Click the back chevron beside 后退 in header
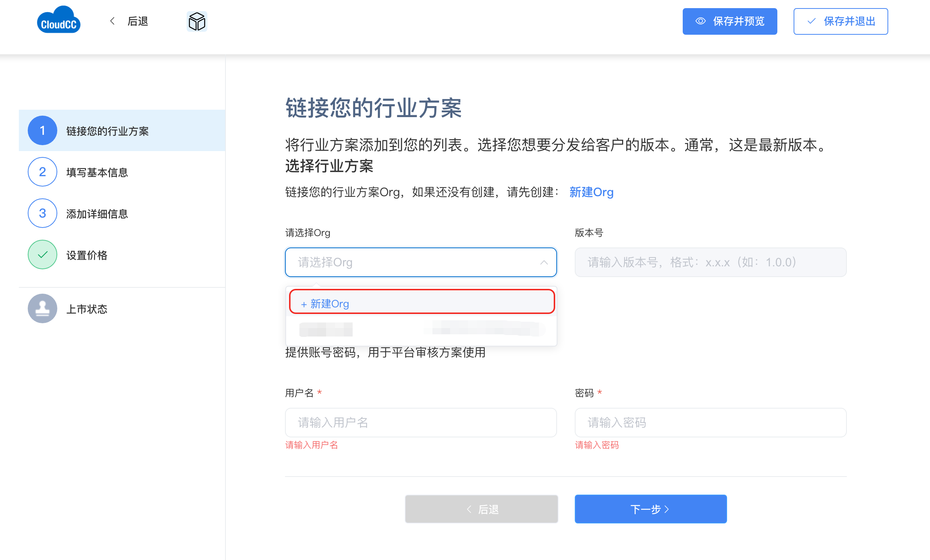 pyautogui.click(x=112, y=21)
